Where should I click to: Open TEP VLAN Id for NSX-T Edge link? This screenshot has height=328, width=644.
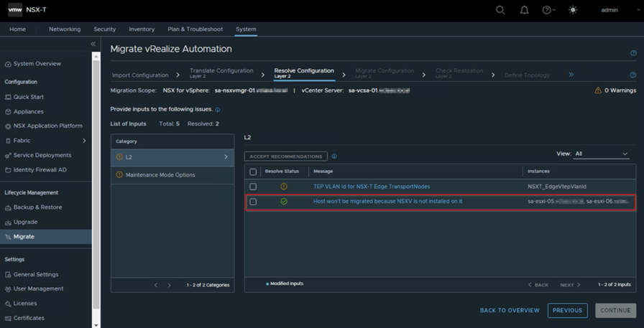(372, 187)
